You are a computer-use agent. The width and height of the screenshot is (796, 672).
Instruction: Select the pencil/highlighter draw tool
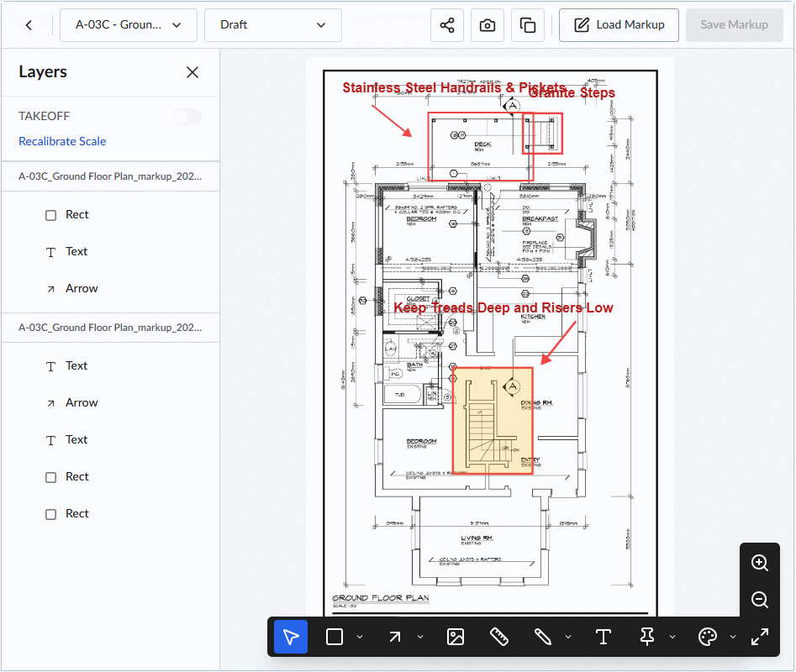point(543,637)
